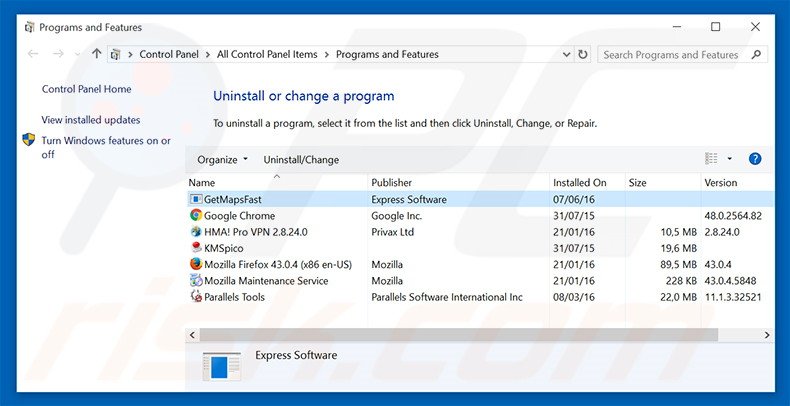Expand chevron after All Control Panel Items
This screenshot has height=406, width=790.
[327, 54]
